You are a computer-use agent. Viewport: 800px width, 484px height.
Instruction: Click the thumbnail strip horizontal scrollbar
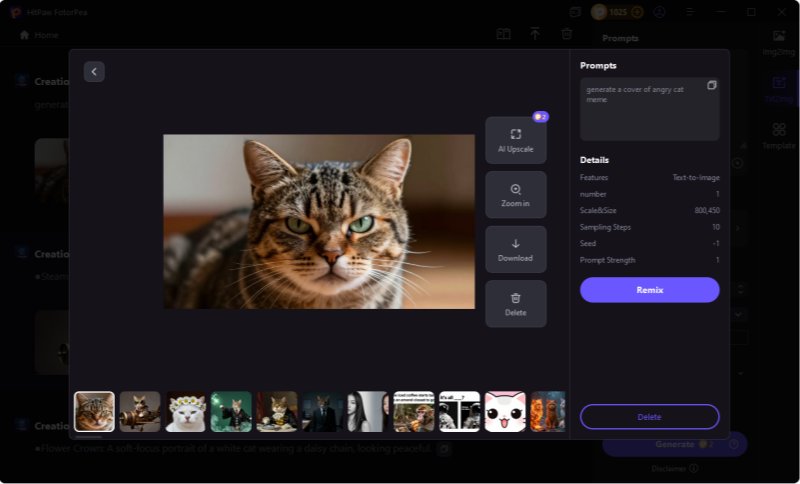click(89, 436)
